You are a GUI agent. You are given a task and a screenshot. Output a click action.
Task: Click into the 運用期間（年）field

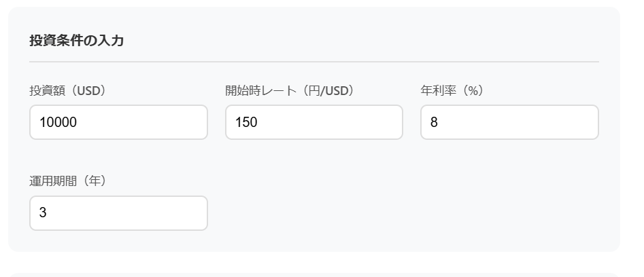tap(118, 213)
